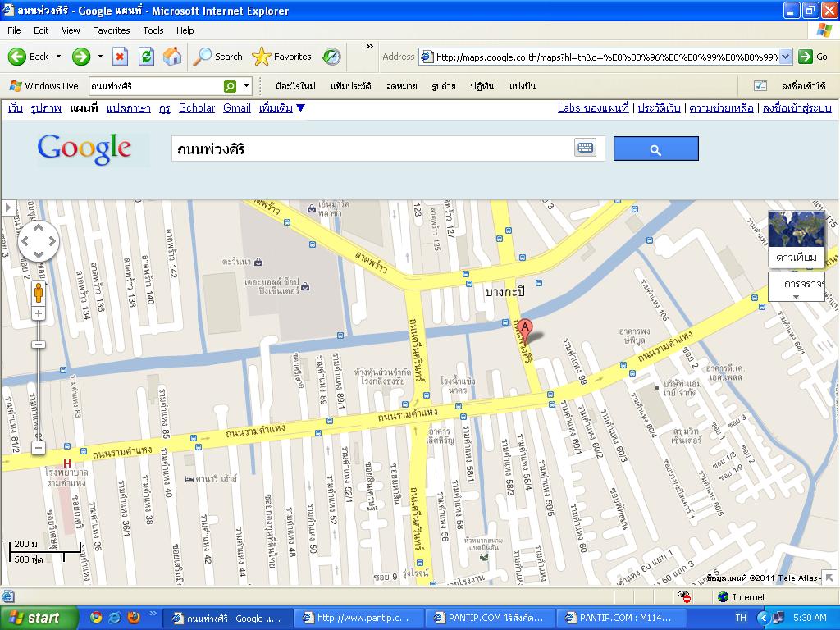Zoom out with the minus button
The width and height of the screenshot is (840, 630).
(x=38, y=448)
